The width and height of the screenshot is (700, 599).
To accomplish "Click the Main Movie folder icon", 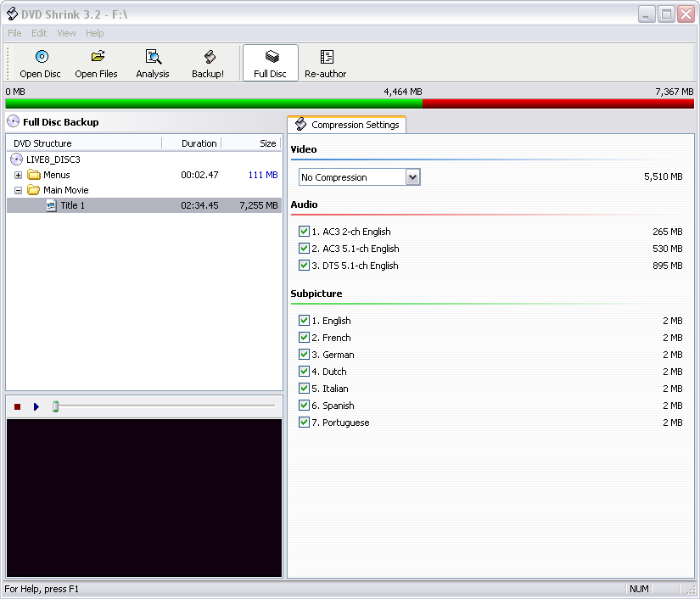I will [x=33, y=190].
